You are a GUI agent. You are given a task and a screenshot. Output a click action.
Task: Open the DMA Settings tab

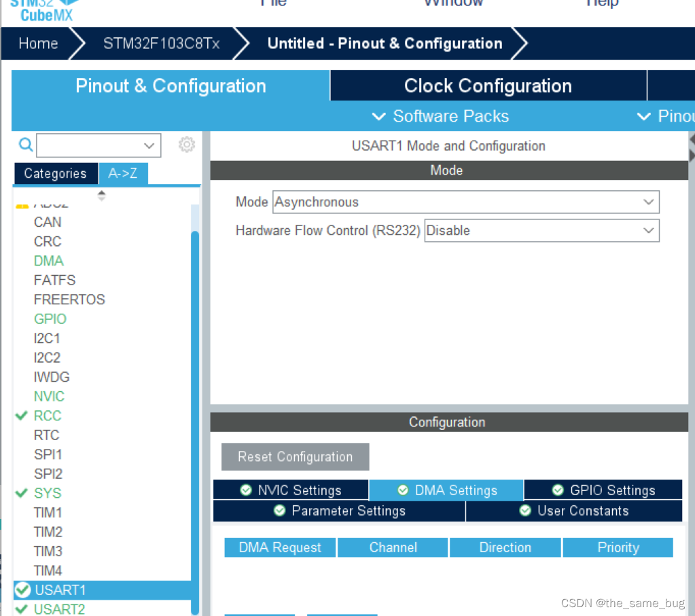click(446, 490)
